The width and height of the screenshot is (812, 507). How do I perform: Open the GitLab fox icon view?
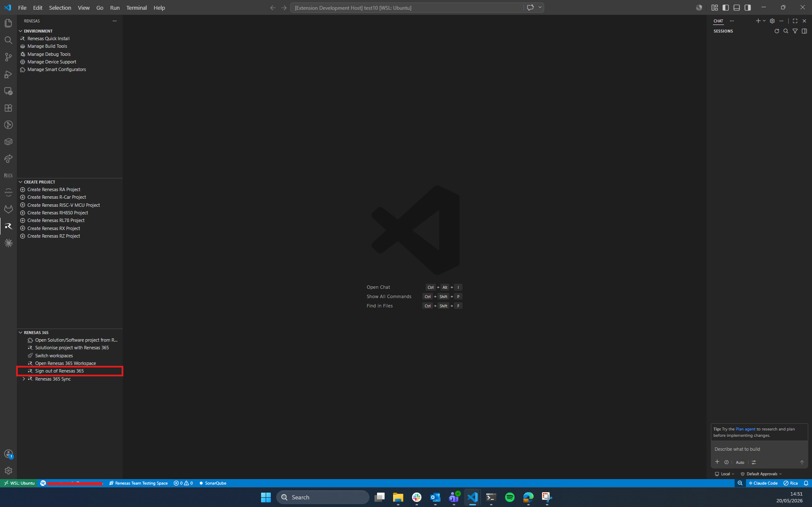point(8,209)
